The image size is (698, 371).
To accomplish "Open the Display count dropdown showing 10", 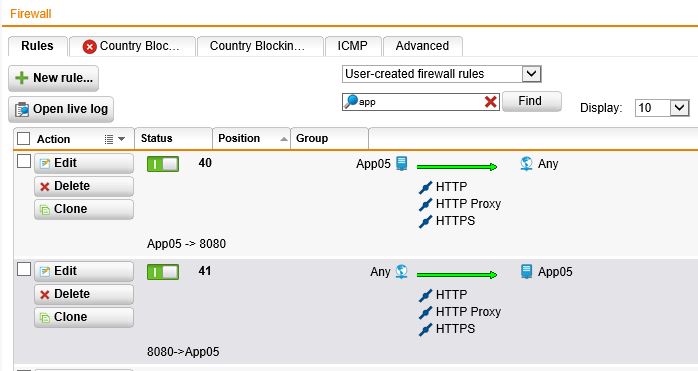I will coord(662,108).
